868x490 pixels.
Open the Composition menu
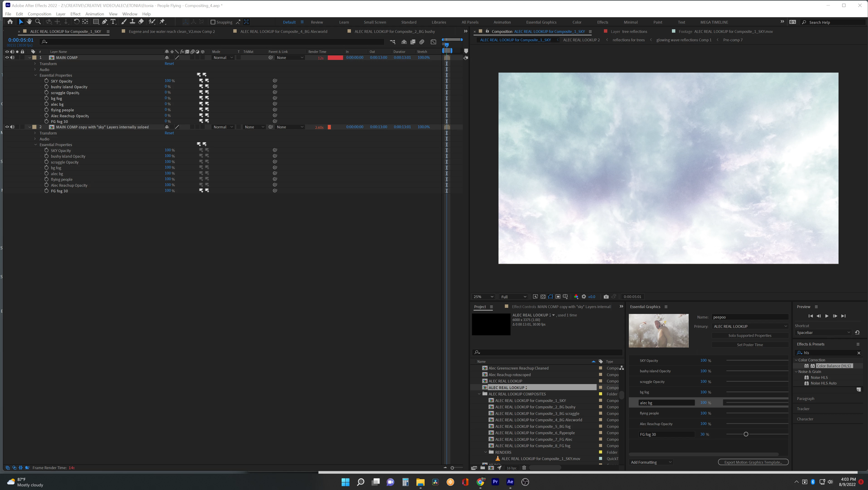pyautogui.click(x=39, y=14)
